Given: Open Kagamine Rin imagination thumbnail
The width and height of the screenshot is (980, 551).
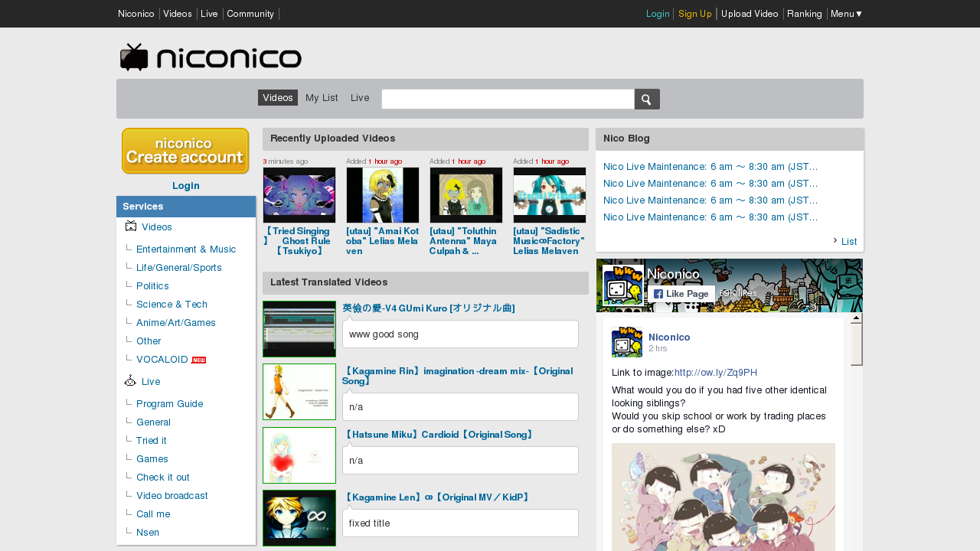Looking at the screenshot, I should point(299,392).
